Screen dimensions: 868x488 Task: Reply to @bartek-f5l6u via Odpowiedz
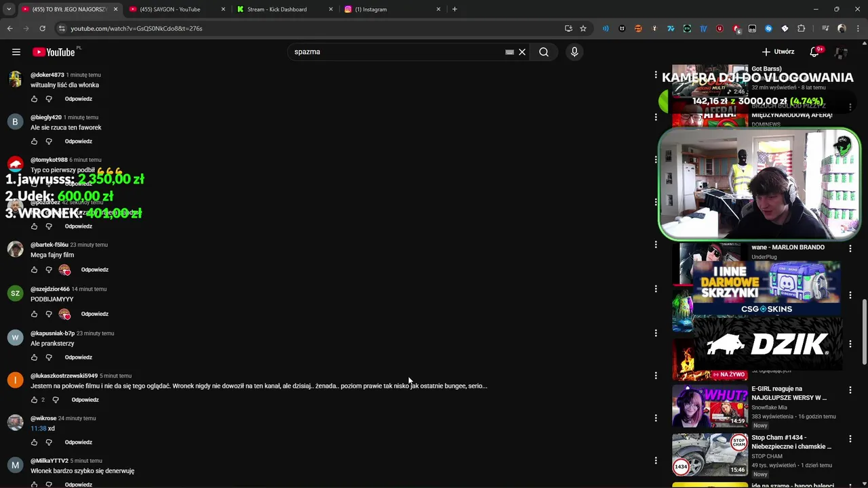coord(95,270)
